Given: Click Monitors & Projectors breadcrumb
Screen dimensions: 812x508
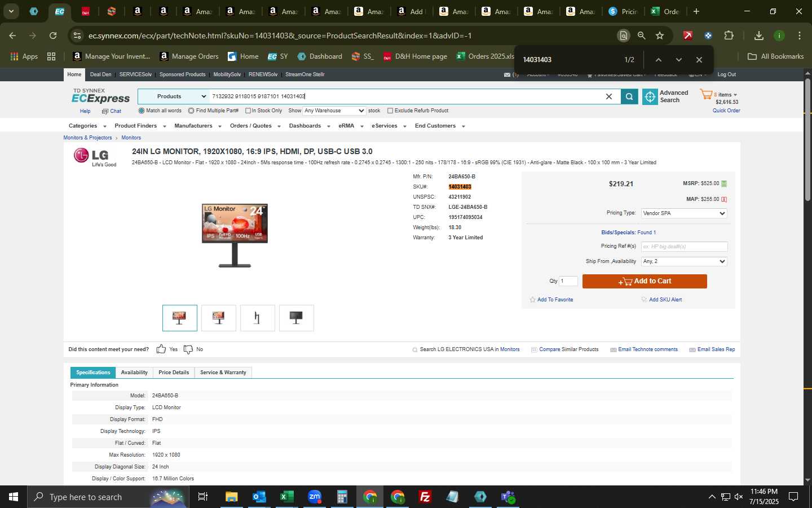Looking at the screenshot, I should click(x=87, y=138).
